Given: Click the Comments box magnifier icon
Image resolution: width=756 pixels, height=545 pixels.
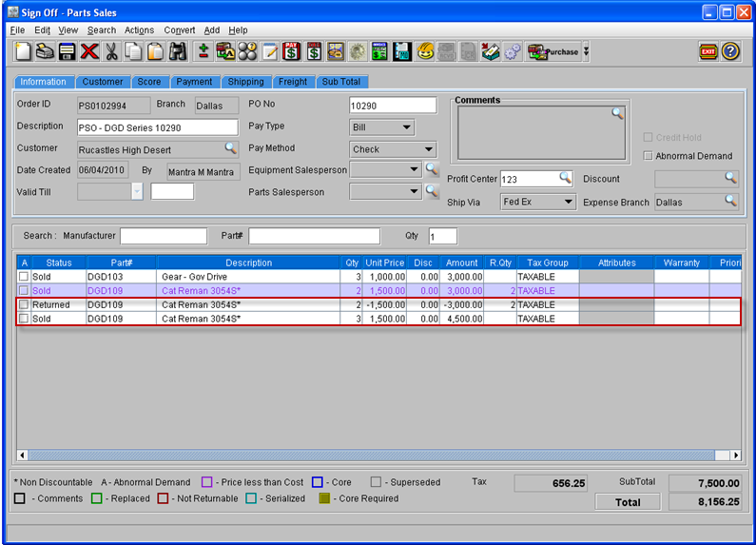Looking at the screenshot, I should tap(617, 114).
